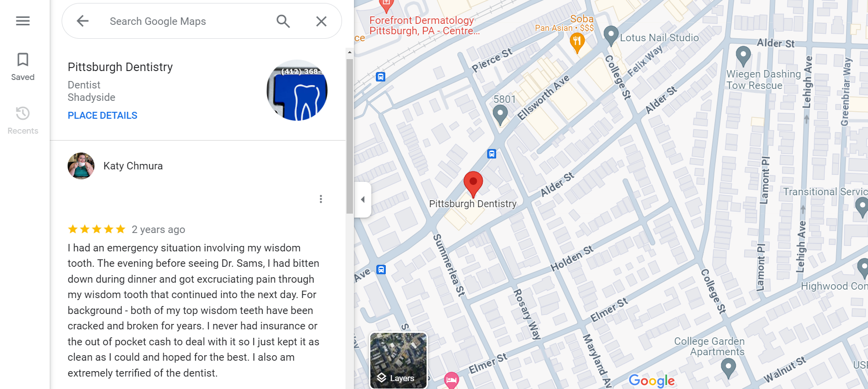The image size is (868, 389).
Task: Click the Google logo on the map
Action: coord(652,381)
